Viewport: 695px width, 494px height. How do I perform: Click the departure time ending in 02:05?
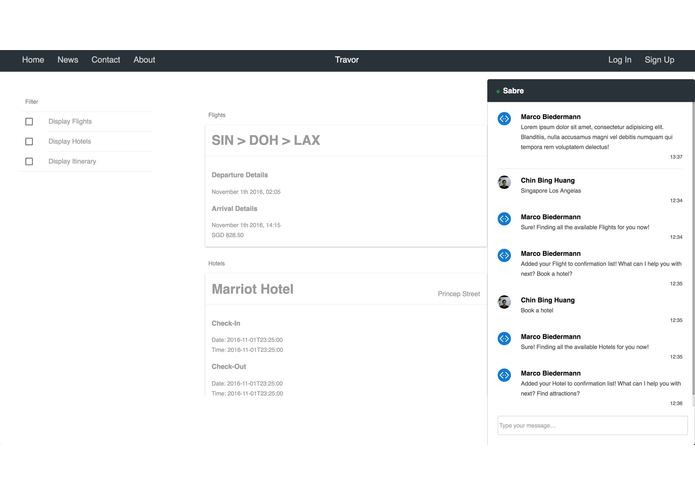[246, 192]
